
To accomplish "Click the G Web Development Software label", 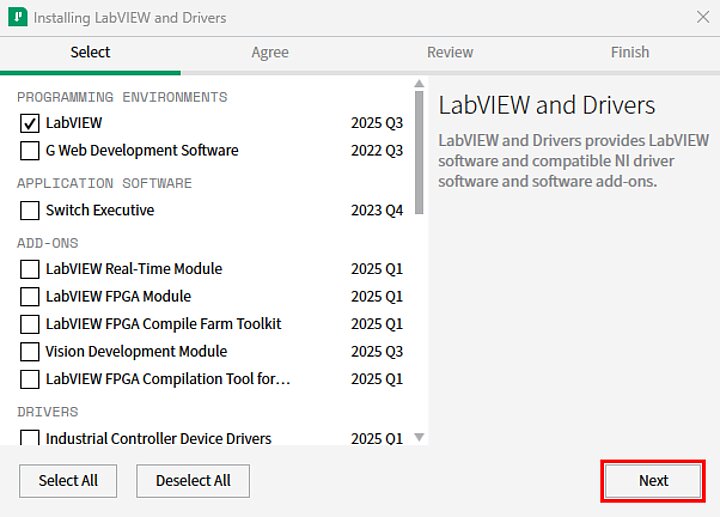I will (142, 151).
